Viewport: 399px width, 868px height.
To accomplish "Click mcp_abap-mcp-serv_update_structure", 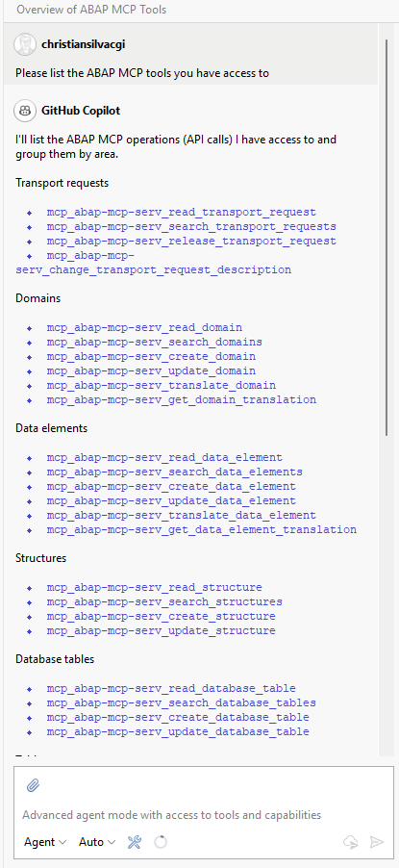I will pos(161,630).
